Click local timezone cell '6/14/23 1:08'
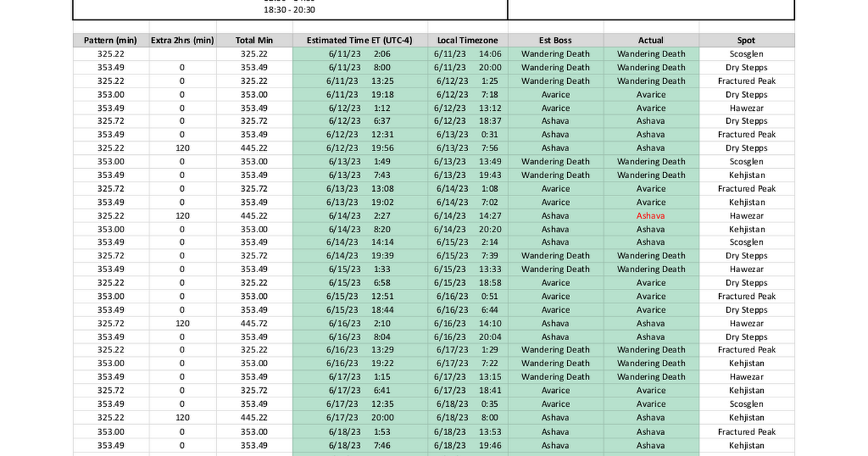The width and height of the screenshot is (868, 456). 467,188
